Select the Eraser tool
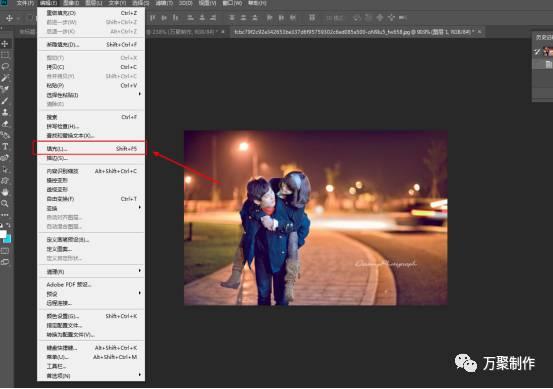The width and height of the screenshot is (553, 389). point(5,124)
